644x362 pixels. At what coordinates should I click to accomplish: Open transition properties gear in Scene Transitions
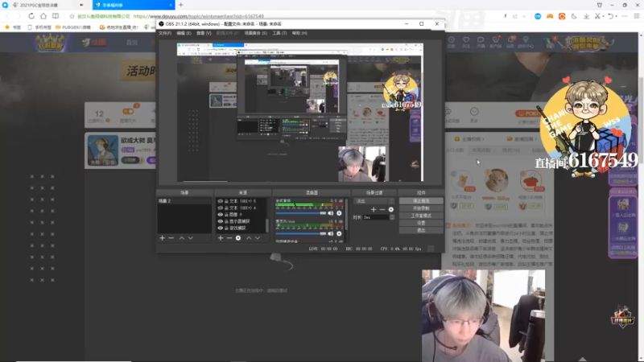391,210
